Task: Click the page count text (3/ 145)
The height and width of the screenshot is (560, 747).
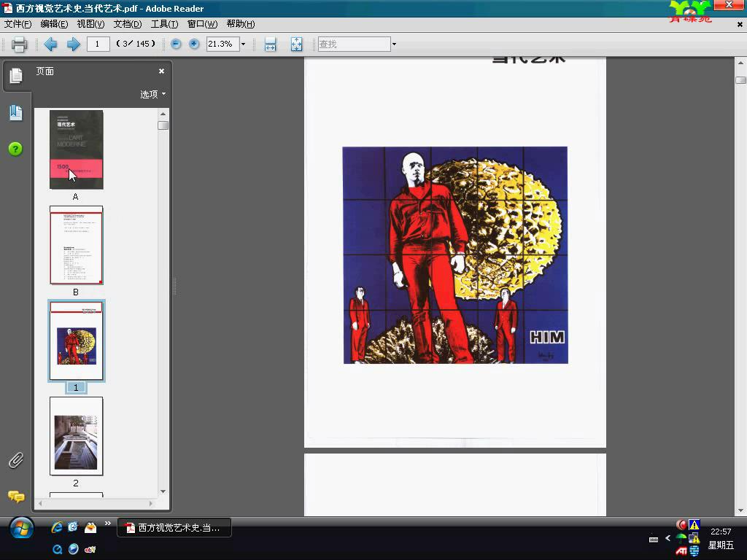Action: [x=136, y=44]
